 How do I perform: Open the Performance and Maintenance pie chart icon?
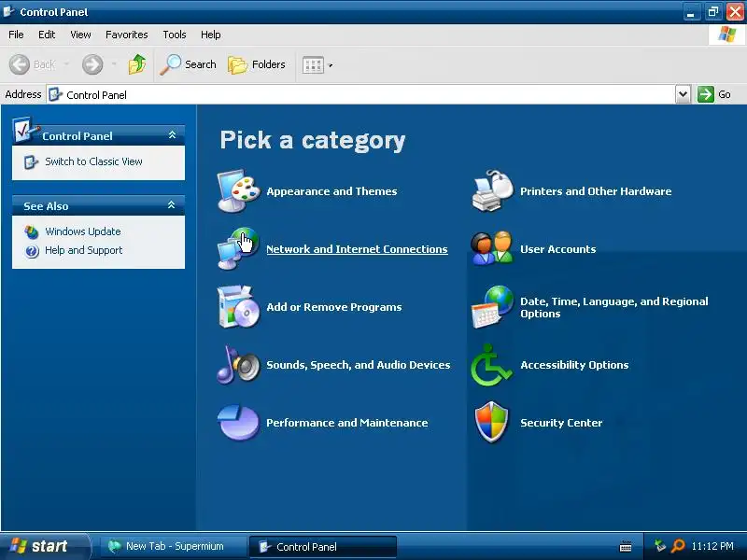click(x=238, y=423)
